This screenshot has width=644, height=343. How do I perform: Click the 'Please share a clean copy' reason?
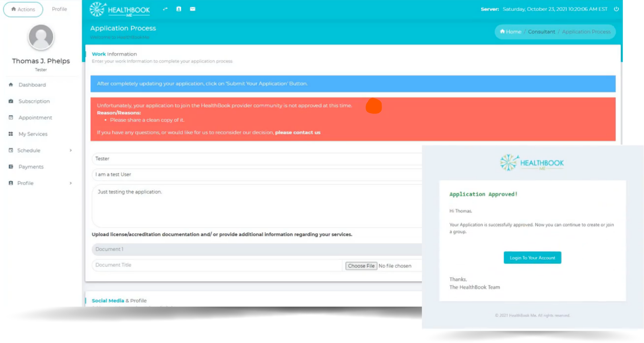147,120
